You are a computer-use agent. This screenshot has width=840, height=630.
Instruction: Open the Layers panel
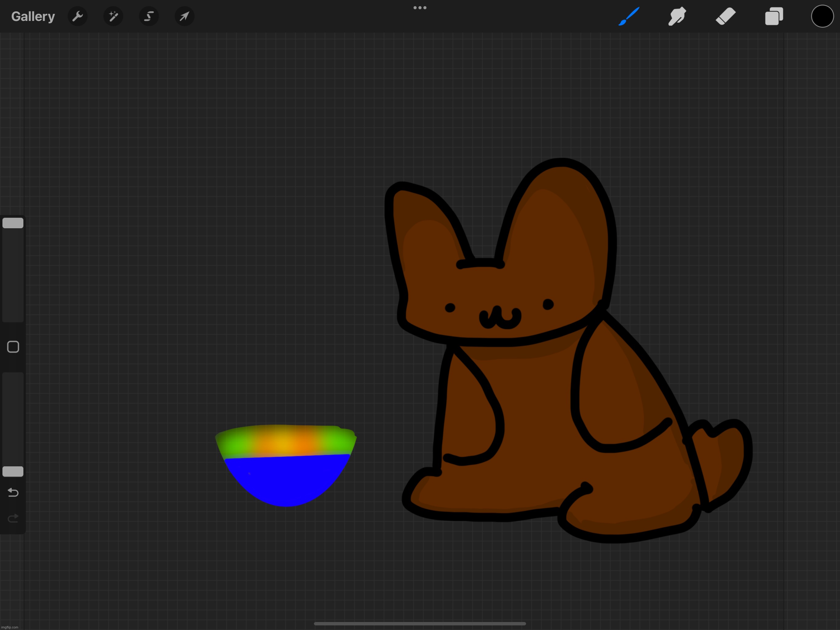click(x=774, y=16)
